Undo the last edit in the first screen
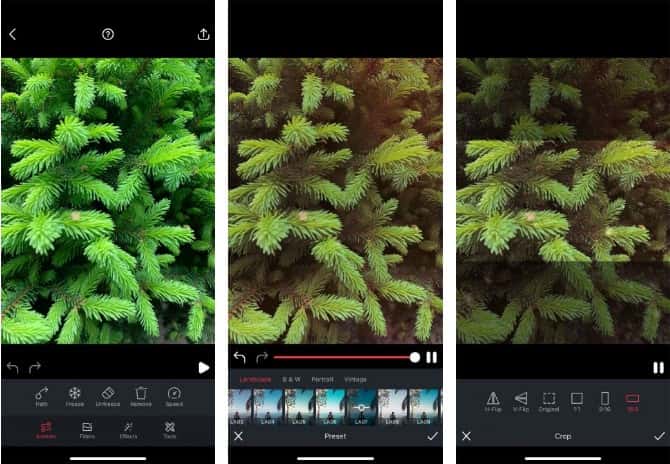Image resolution: width=670 pixels, height=464 pixels. pos(12,367)
